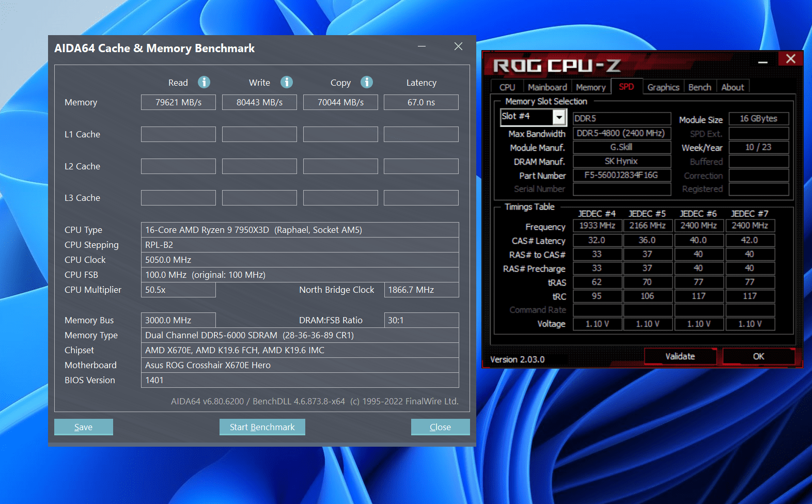Click the L2 Cache Write result box
Viewport: 812px width, 504px height.
(x=259, y=166)
